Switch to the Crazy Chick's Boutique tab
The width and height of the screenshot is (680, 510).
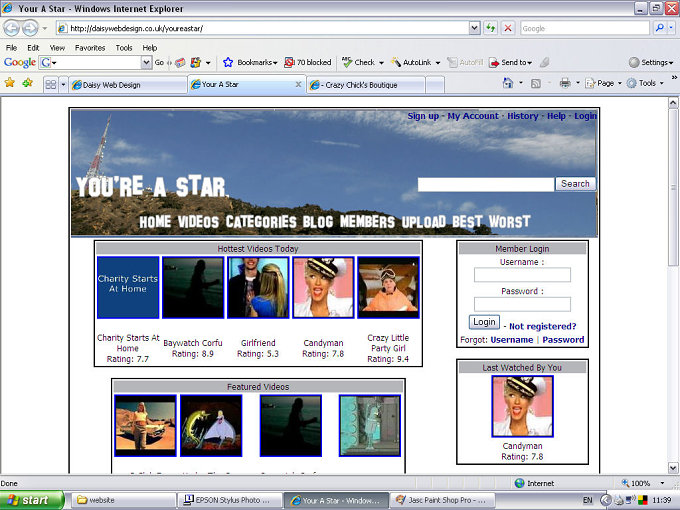point(366,85)
